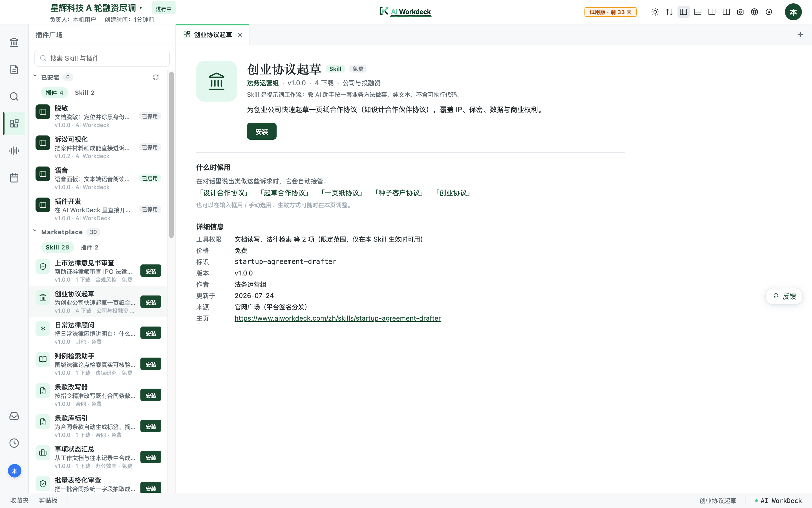
Task: Close the 创业协议起草 tab
Action: pyautogui.click(x=240, y=35)
